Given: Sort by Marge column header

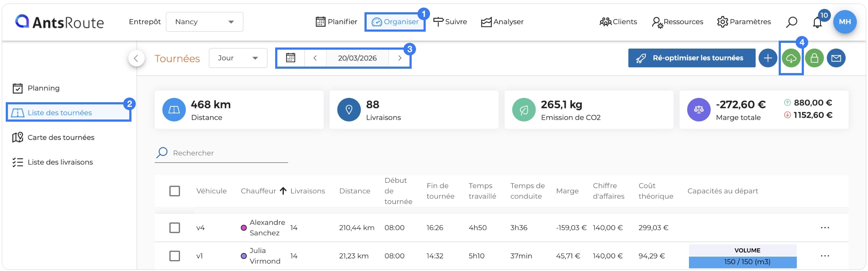Looking at the screenshot, I should (x=567, y=191).
